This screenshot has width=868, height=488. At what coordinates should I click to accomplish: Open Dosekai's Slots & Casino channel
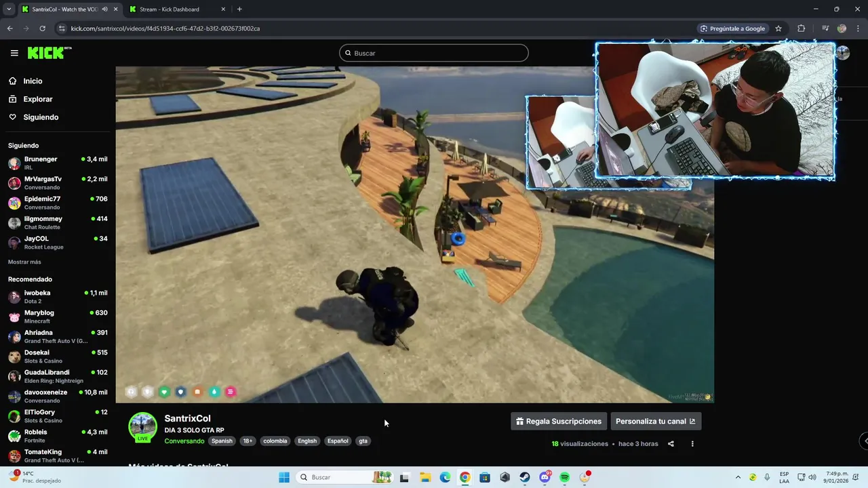(58, 357)
